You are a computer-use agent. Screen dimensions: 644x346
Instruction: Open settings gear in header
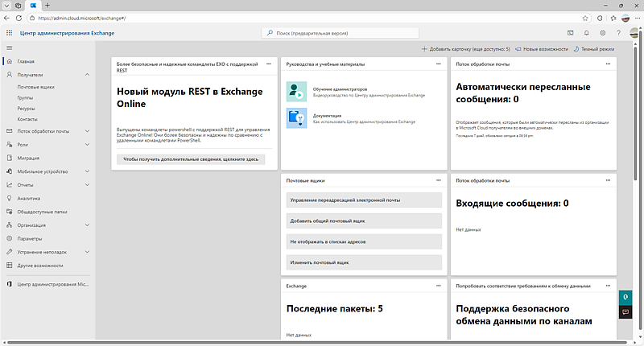tap(602, 33)
